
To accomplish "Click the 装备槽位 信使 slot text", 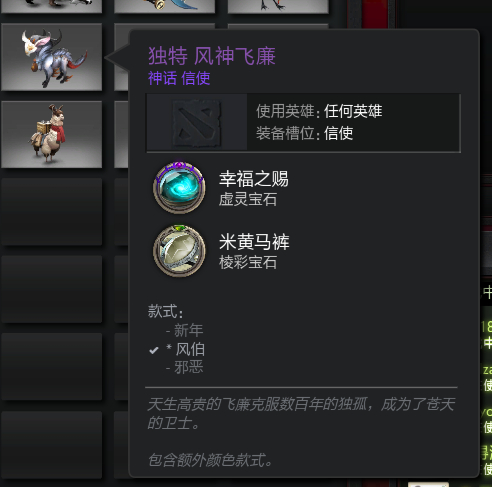I will coord(304,133).
